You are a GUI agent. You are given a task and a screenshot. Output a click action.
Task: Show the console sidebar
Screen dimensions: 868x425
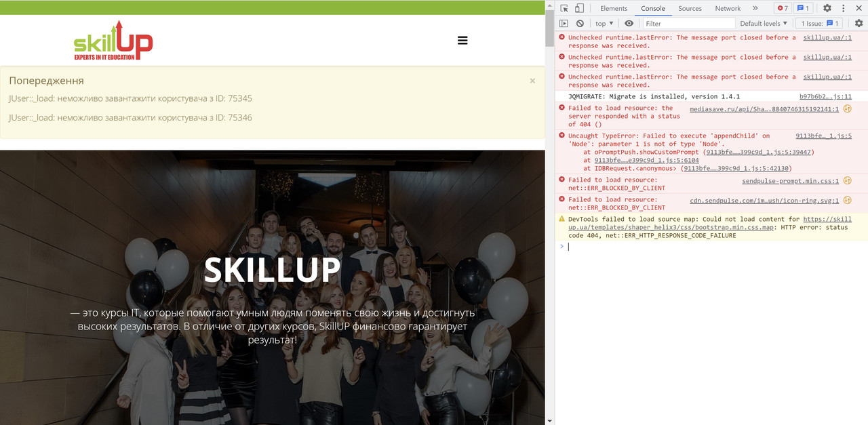(564, 23)
